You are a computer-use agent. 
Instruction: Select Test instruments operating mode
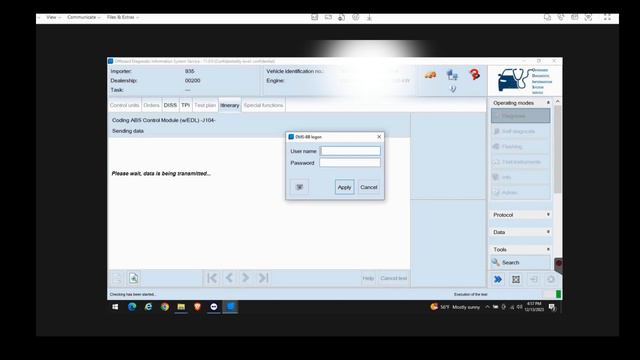[520, 162]
